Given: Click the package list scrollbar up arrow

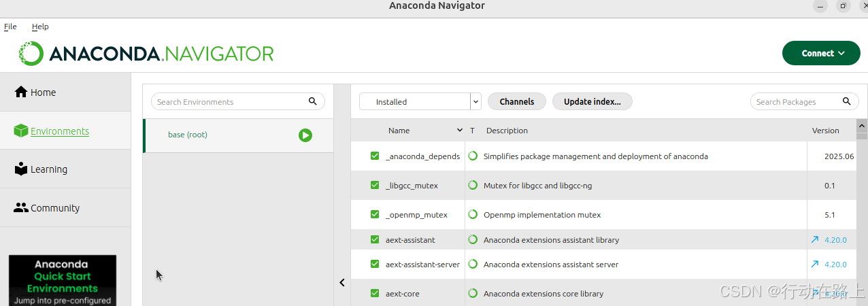Looking at the screenshot, I should [x=862, y=126].
